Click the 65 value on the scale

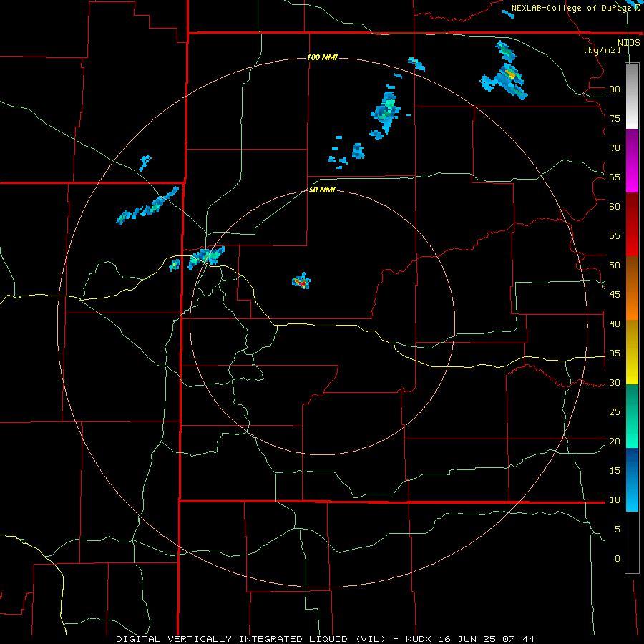point(615,177)
